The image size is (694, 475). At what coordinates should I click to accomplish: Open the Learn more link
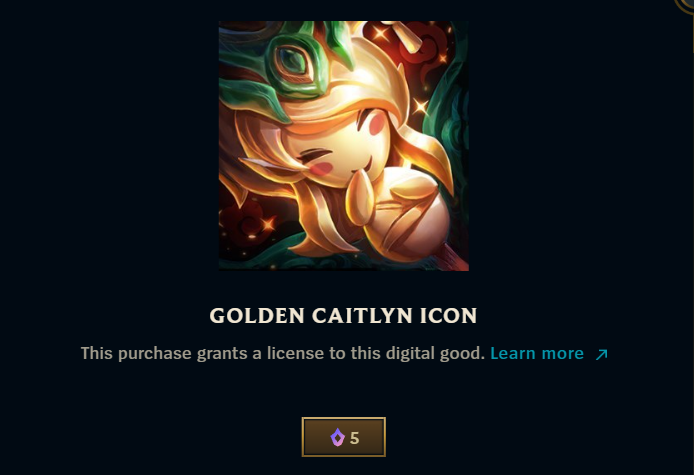pyautogui.click(x=537, y=353)
